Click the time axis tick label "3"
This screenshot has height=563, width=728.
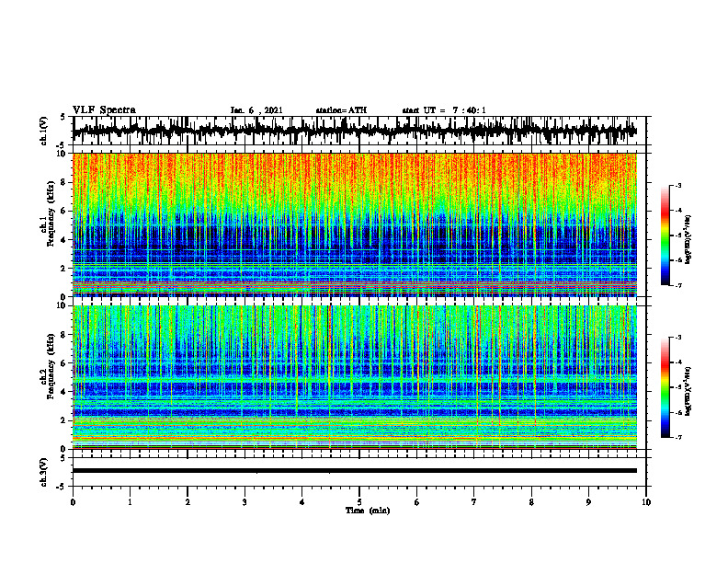(x=245, y=502)
